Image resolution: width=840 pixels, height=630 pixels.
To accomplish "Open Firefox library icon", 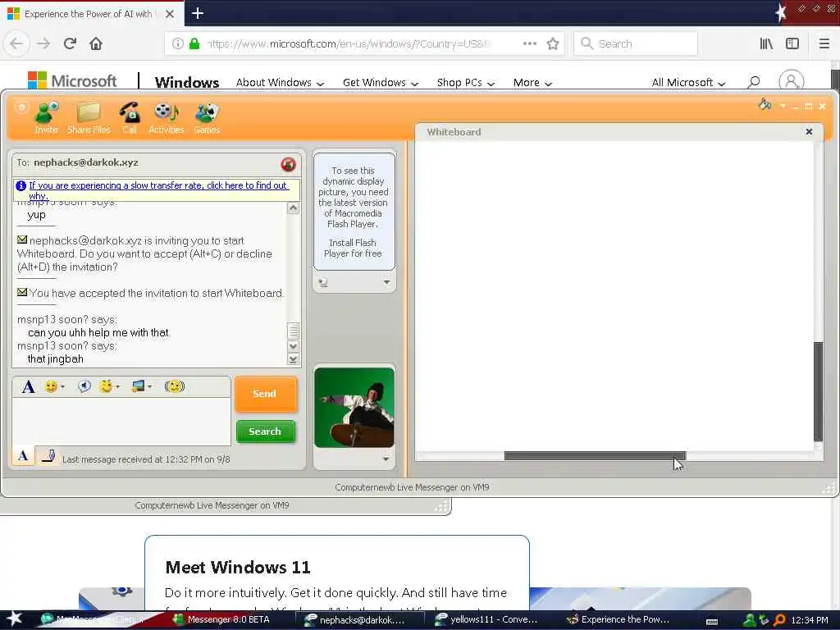I will (x=766, y=44).
